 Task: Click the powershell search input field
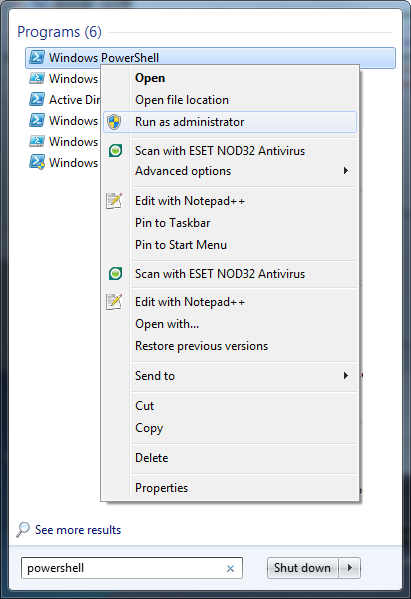point(132,568)
